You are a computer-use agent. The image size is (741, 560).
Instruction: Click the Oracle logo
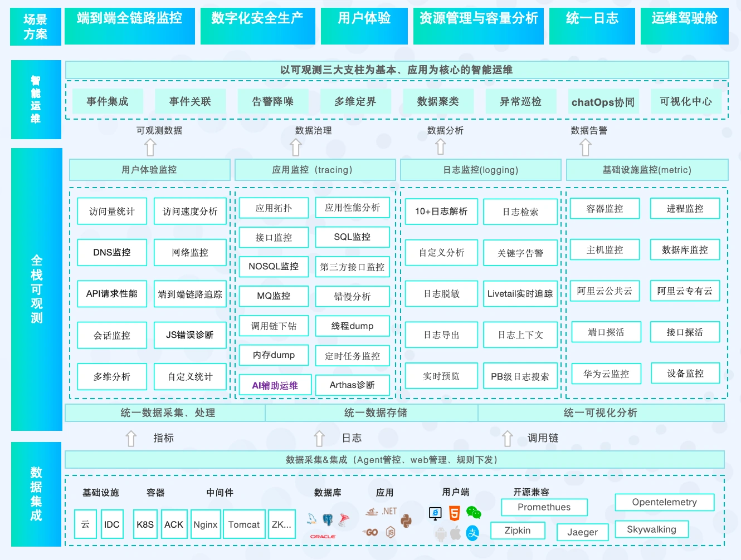coord(323,537)
